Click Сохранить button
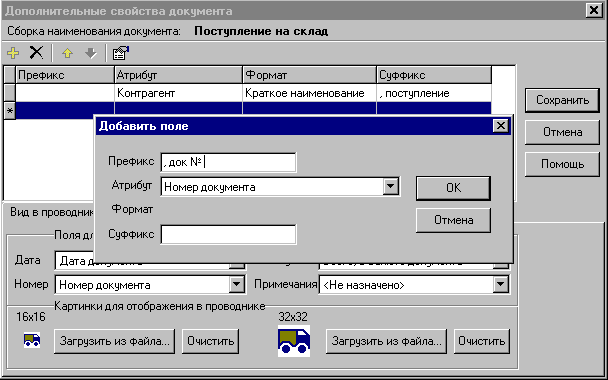Viewport: 608px width, 380px height. click(x=562, y=100)
